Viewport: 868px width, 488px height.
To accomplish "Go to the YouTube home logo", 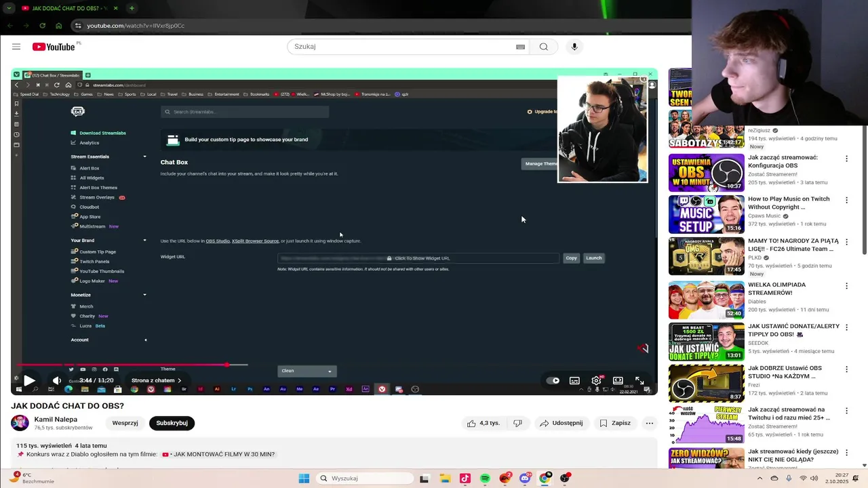I will tap(54, 47).
